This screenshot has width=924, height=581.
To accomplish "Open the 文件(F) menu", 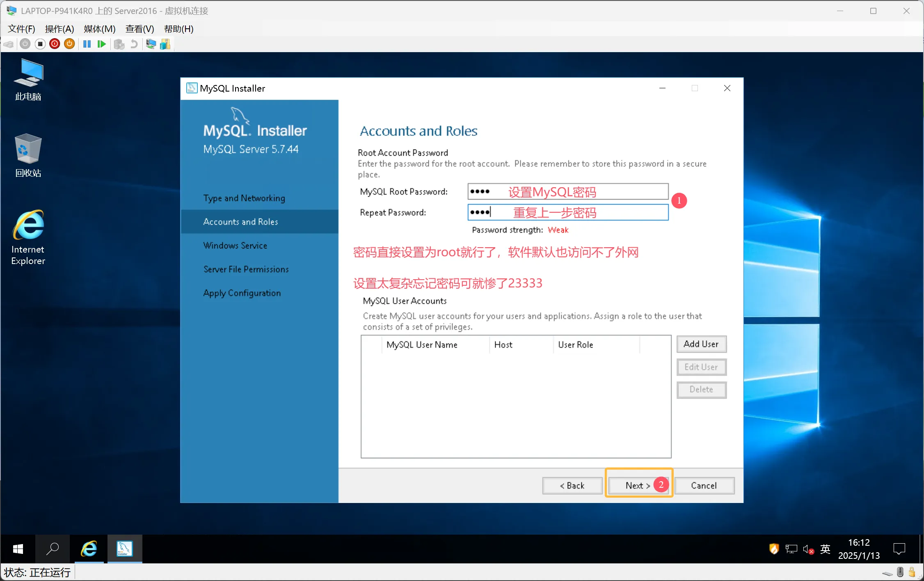I will coord(21,29).
